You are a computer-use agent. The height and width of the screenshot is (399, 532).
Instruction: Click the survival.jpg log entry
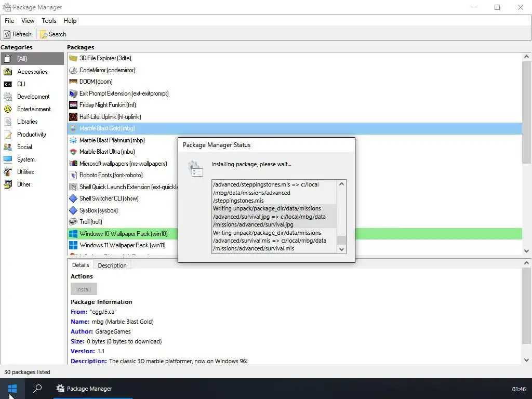pyautogui.click(x=274, y=217)
